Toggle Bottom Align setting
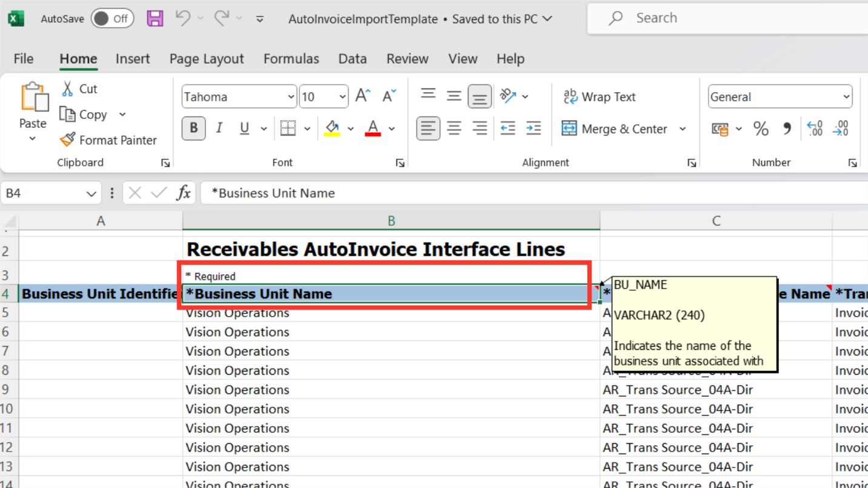The height and width of the screenshot is (488, 868). click(479, 97)
